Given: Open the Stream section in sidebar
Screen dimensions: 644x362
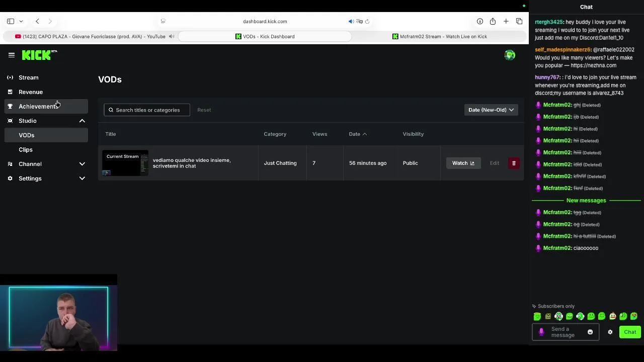Looking at the screenshot, I should [46, 77].
